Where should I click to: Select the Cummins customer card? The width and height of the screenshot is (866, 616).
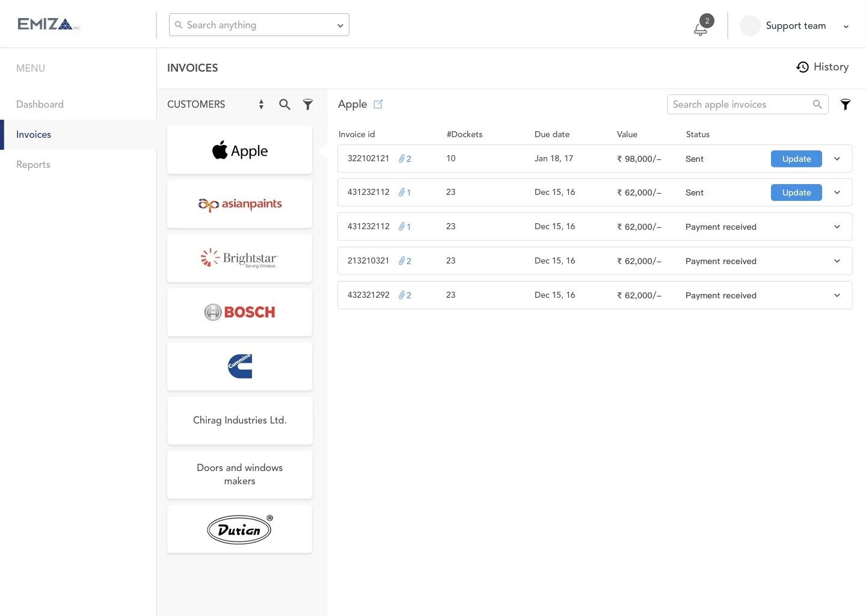[x=239, y=366]
